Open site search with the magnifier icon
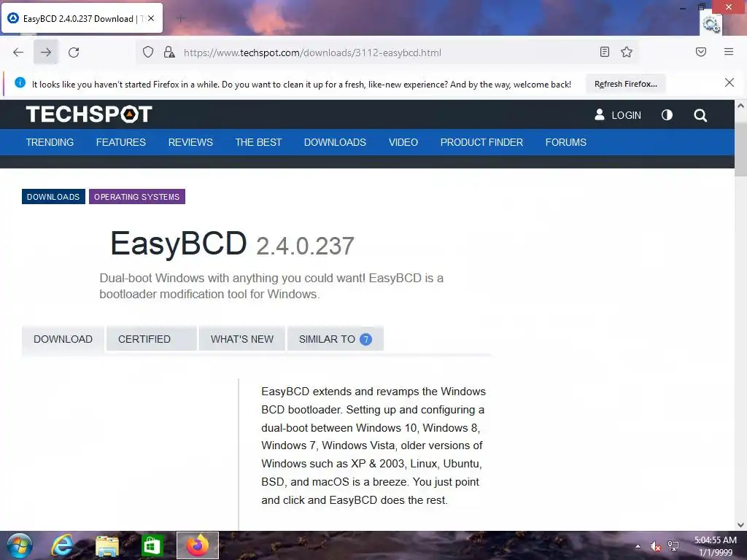 [700, 115]
